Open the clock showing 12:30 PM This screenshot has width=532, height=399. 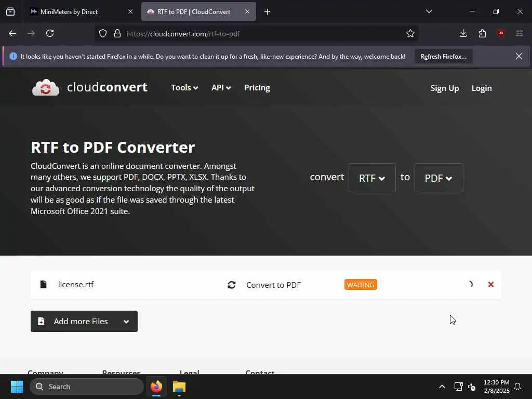(x=496, y=387)
